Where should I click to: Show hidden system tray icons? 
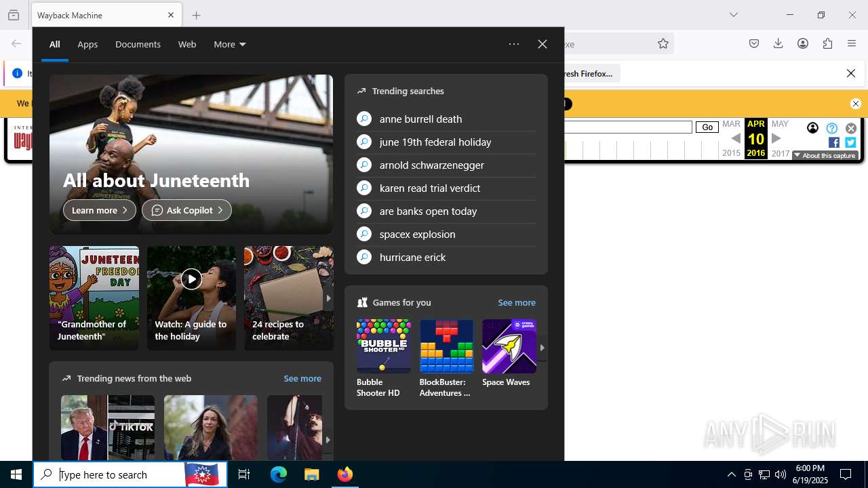[731, 474]
